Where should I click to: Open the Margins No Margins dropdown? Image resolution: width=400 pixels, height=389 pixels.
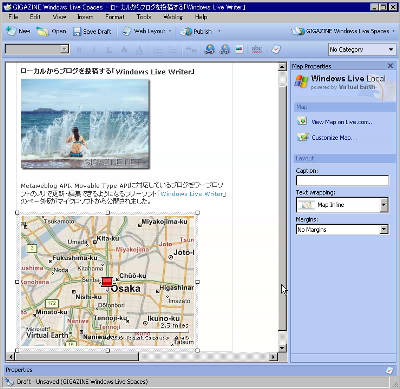(342, 229)
